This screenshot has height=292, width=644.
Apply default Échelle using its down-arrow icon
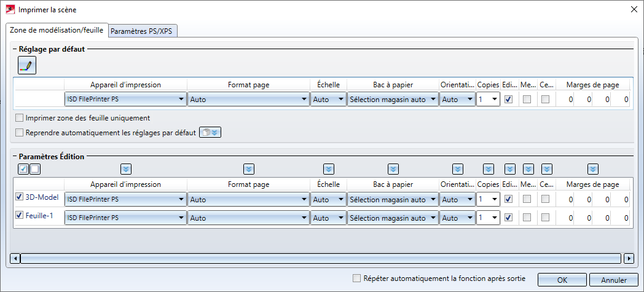pyautogui.click(x=329, y=169)
